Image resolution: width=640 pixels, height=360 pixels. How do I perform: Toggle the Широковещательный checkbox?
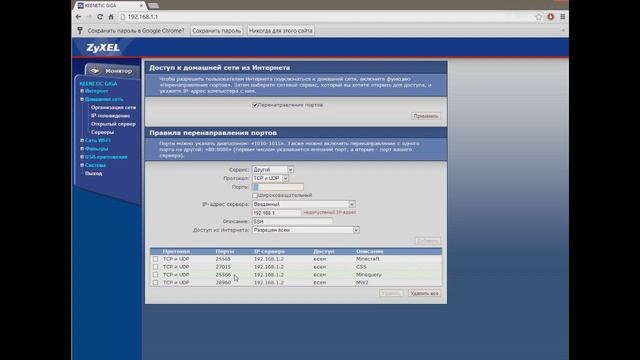255,196
